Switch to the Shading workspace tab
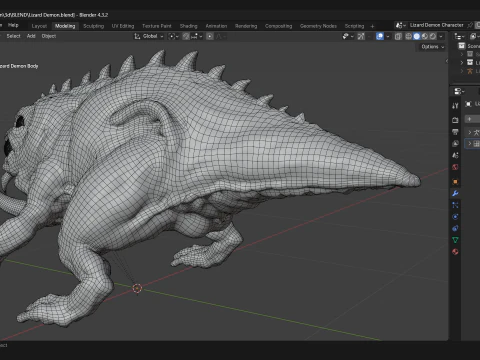Screen dimensions: 480x360 tap(189, 26)
